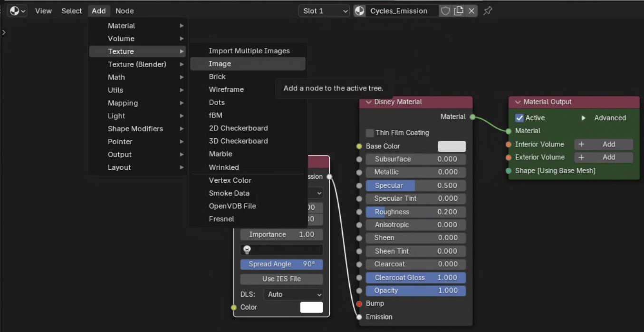Open the Slot 1 dropdown
This screenshot has width=644, height=332.
coord(324,11)
